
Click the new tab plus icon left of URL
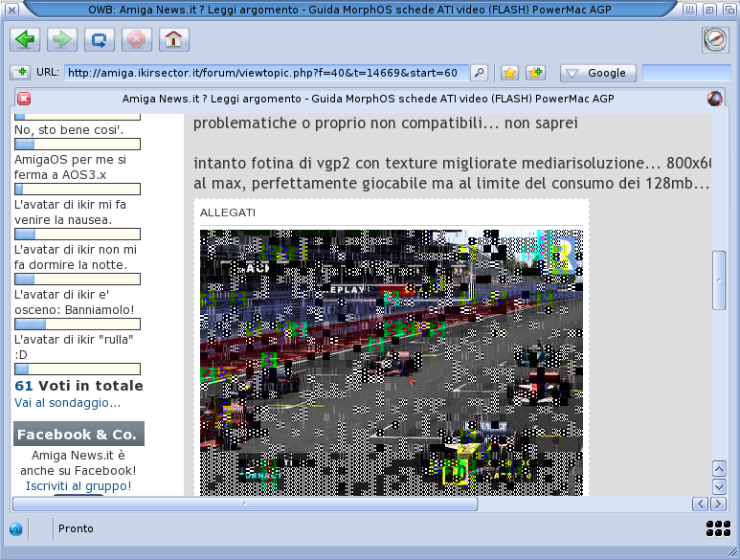coord(20,73)
